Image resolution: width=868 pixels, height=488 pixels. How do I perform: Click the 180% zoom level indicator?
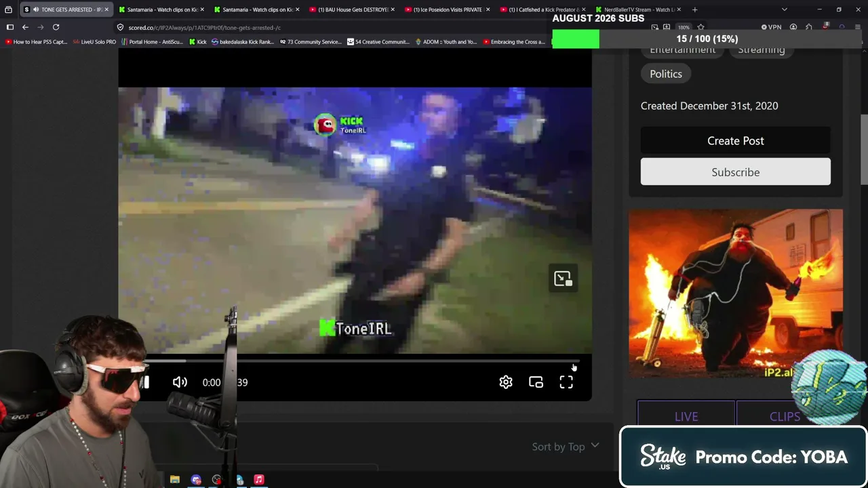tap(684, 28)
